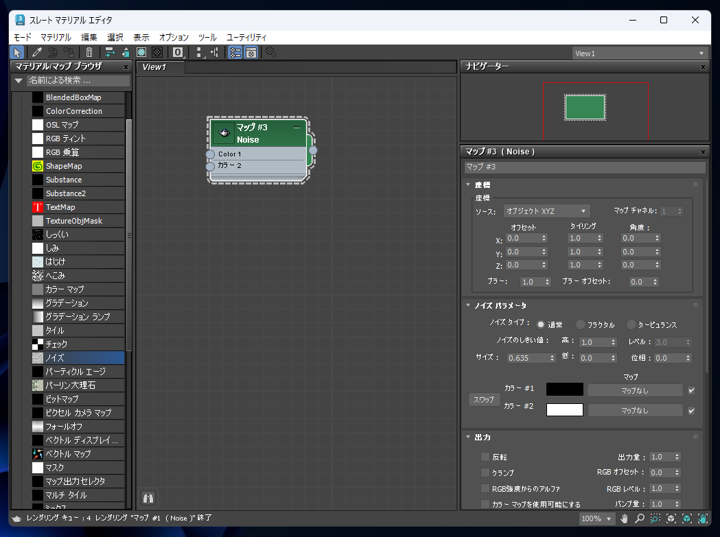Enable the クランプ checkbox
Image resolution: width=720 pixels, height=537 pixels.
tap(485, 472)
